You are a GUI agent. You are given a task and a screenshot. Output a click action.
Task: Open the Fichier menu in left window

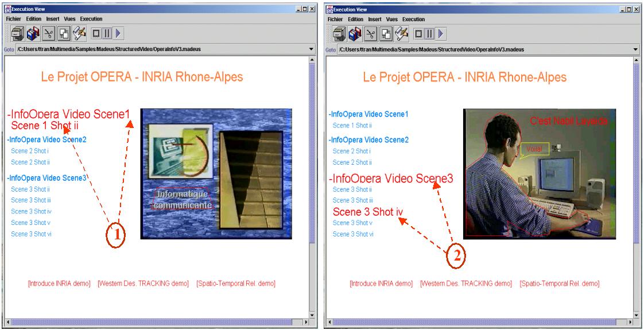(14, 19)
